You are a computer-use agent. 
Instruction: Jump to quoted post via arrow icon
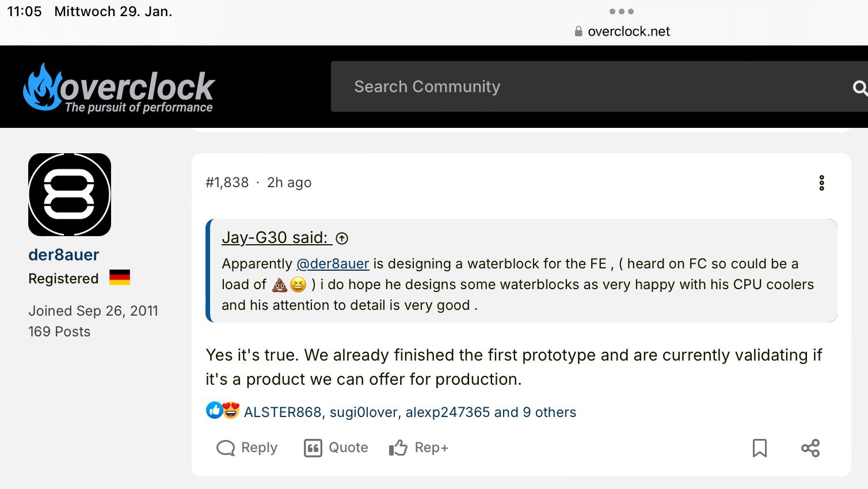coord(342,238)
